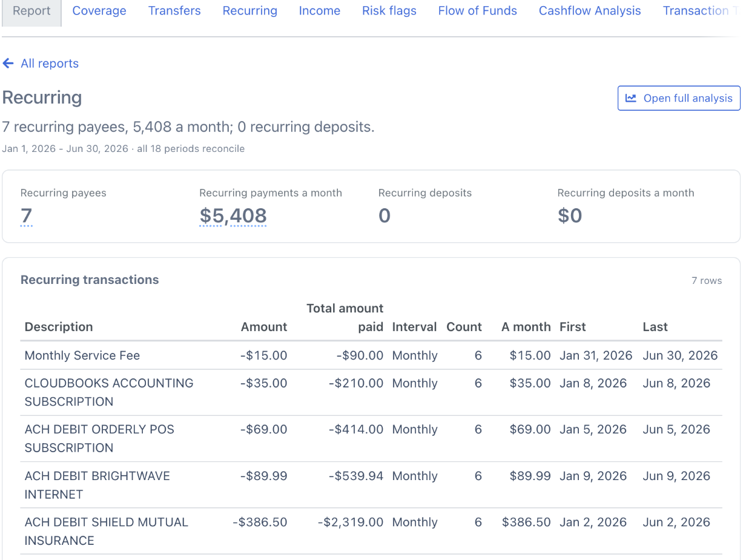Open the Coverage tab

pyautogui.click(x=99, y=11)
